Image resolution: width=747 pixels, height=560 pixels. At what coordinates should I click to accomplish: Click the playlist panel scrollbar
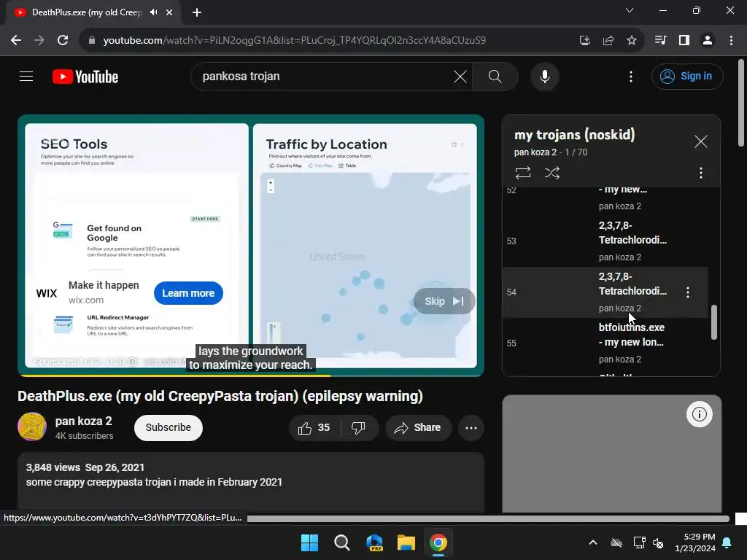(x=713, y=322)
